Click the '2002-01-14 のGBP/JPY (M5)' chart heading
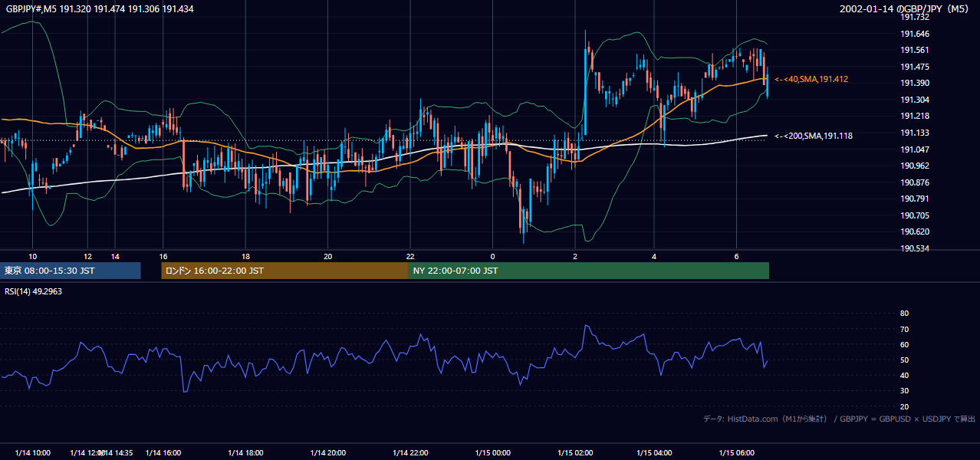This screenshot has width=980, height=460. 905,8
